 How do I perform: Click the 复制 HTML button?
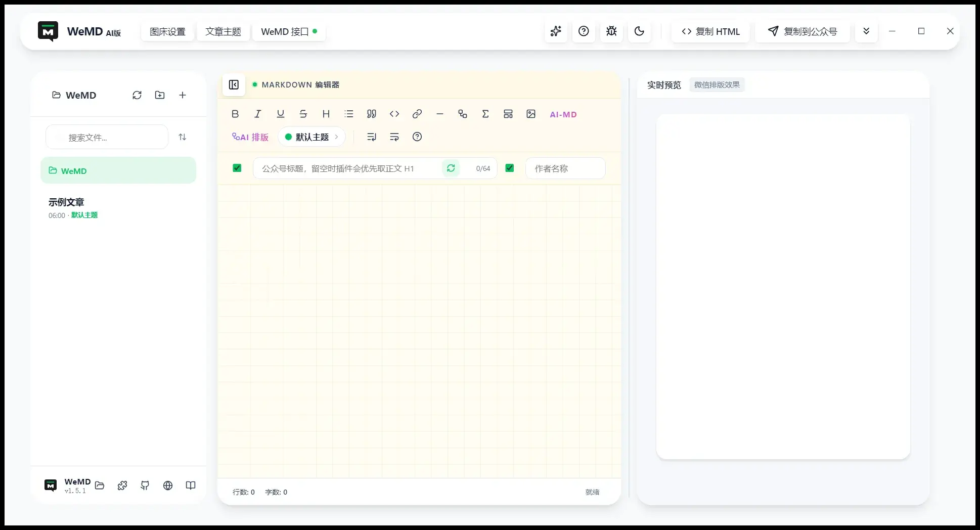(x=710, y=32)
